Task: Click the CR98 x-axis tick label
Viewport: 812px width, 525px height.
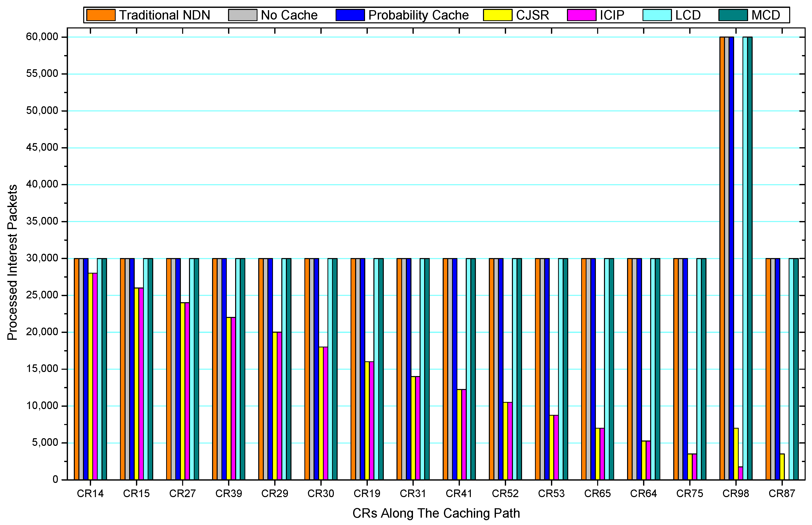Action: coord(736,493)
